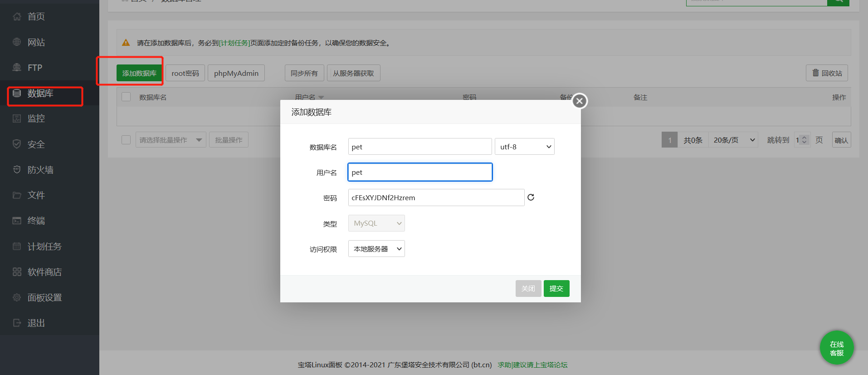Open the utf-8 charset dropdown
Image resolution: width=868 pixels, height=375 pixels.
(525, 147)
